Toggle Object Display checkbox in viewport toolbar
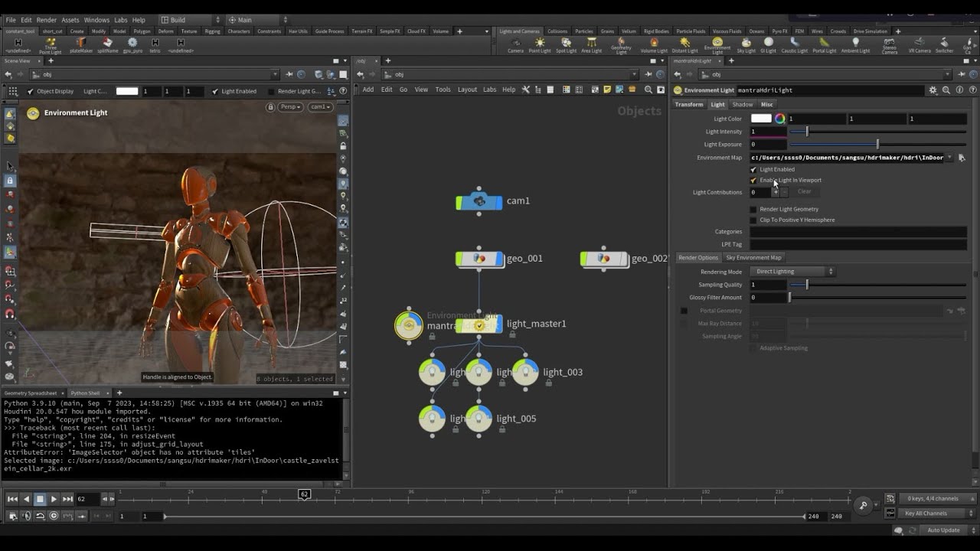 point(31,91)
